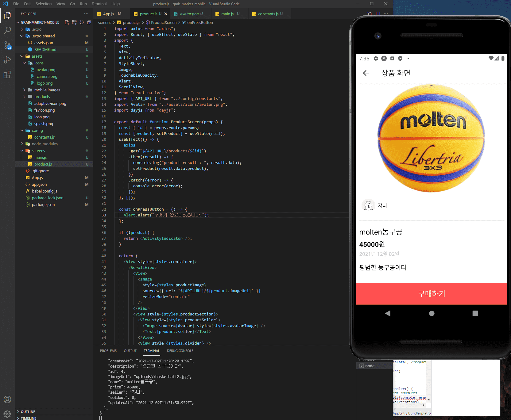511x420 pixels.
Task: Open the PROBLEMS panel tab
Action: (x=108, y=351)
